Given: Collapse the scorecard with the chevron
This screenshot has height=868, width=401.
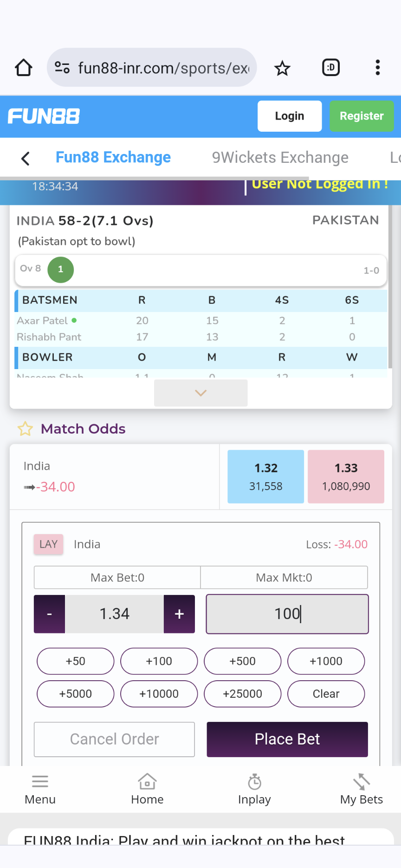Looking at the screenshot, I should [200, 392].
